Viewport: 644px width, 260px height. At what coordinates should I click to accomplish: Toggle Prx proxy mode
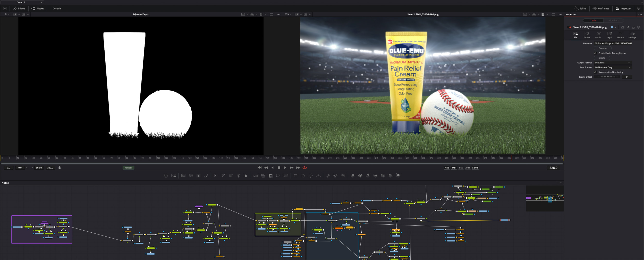point(461,168)
